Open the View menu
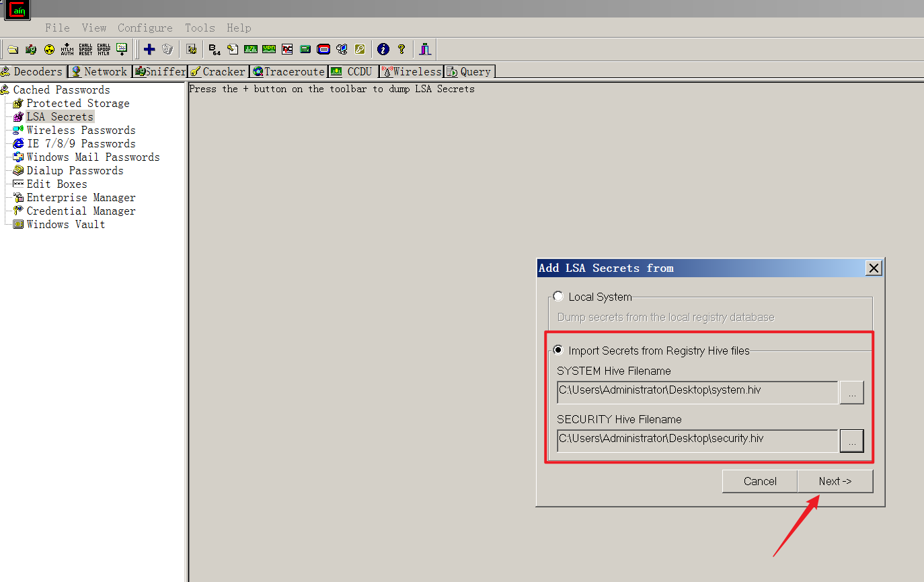This screenshot has width=924, height=582. pos(94,28)
